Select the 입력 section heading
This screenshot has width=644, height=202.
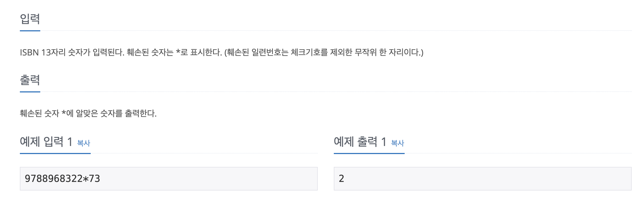(x=30, y=19)
